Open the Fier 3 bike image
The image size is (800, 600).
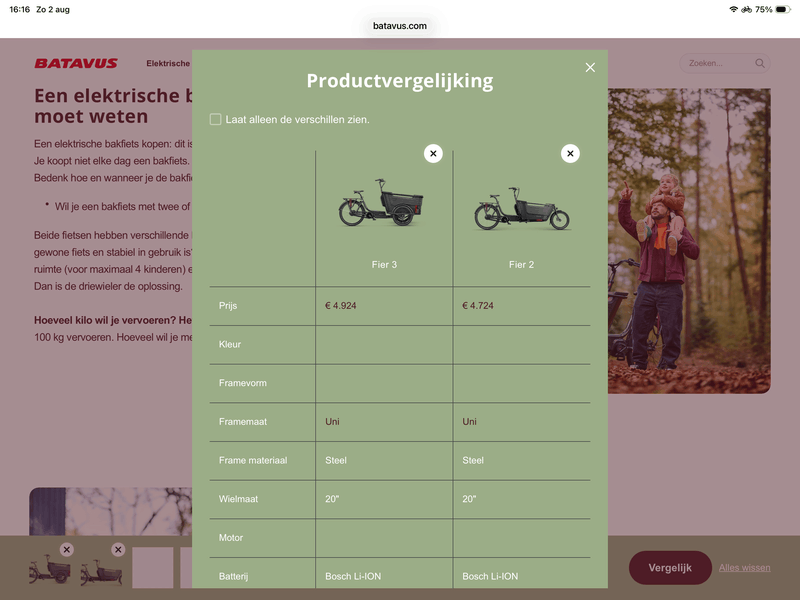[x=381, y=202]
